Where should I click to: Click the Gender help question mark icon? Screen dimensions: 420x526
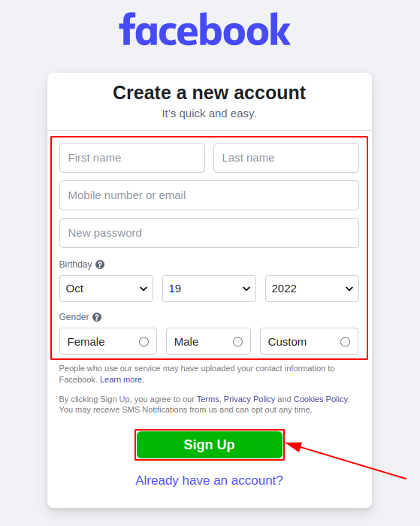(x=97, y=317)
